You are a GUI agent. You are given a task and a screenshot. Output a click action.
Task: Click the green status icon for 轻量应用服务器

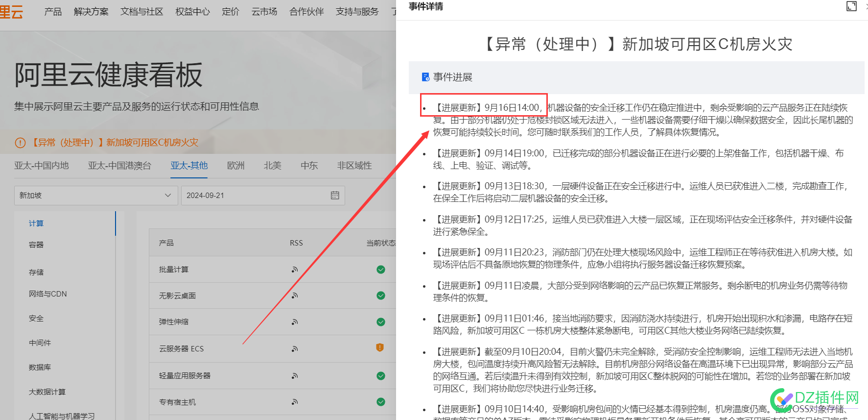pyautogui.click(x=381, y=376)
